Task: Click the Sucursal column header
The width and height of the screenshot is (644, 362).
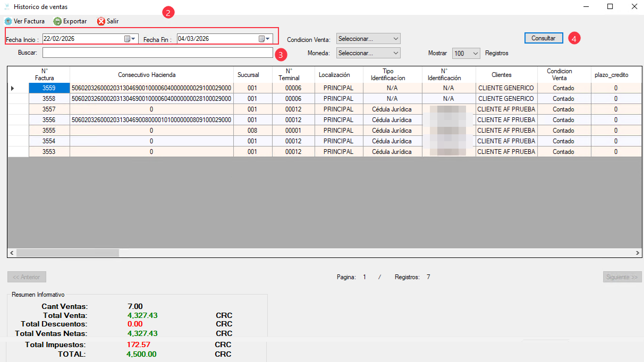Action: [x=248, y=75]
